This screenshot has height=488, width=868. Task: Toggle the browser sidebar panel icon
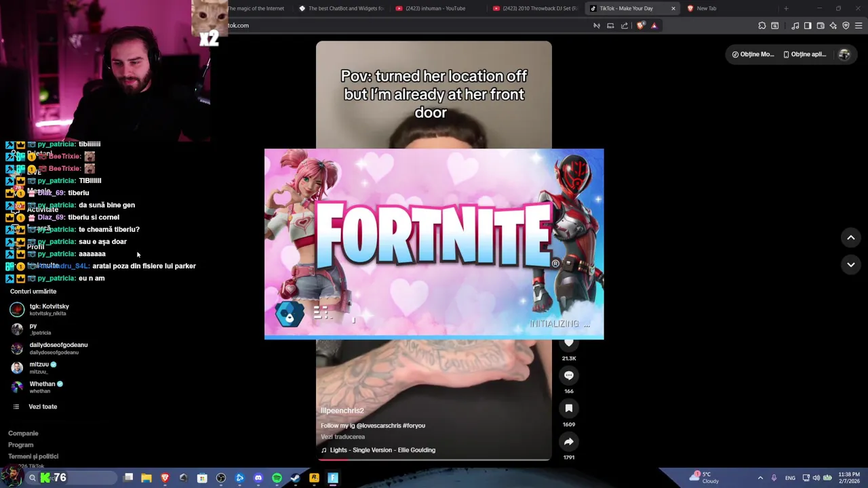pyautogui.click(x=808, y=26)
